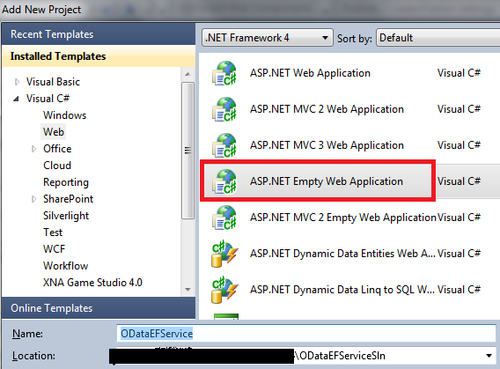The image size is (500, 369).
Task: Select ASP.NET MVC 2 Web Application name
Action: (x=327, y=109)
